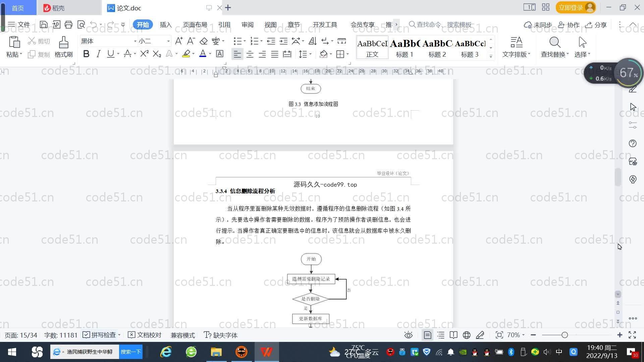Switch to web layout view icon
This screenshot has height=362, width=644.
[x=467, y=335]
